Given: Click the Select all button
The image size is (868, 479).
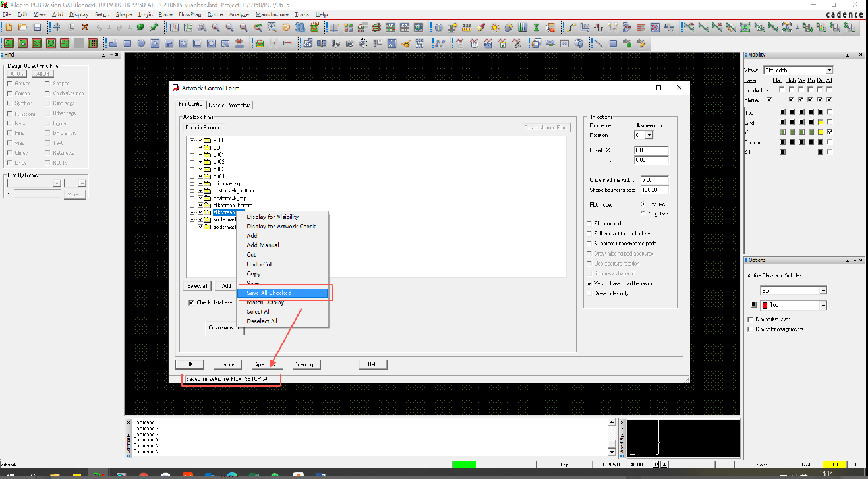Looking at the screenshot, I should coord(197,286).
